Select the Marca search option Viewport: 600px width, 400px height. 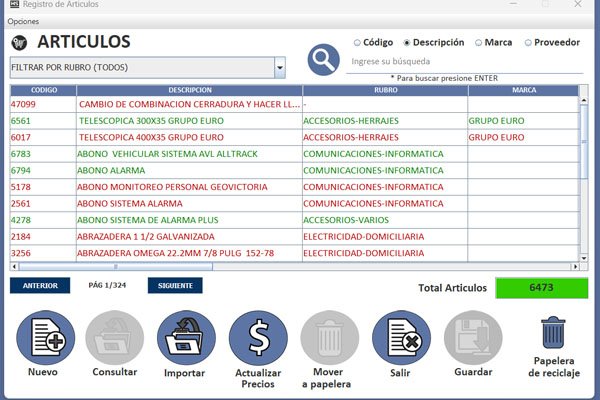pos(478,43)
